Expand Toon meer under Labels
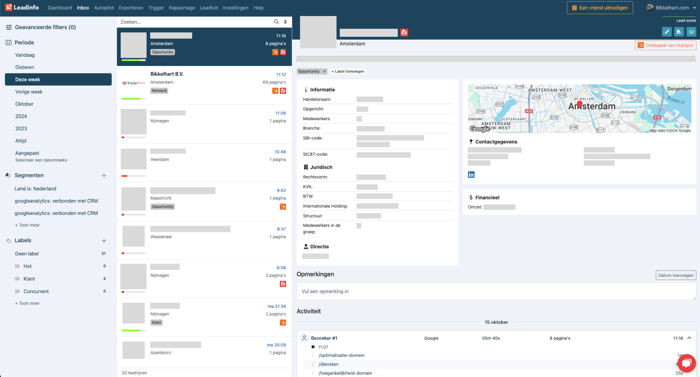Image resolution: width=700 pixels, height=377 pixels. [x=28, y=303]
